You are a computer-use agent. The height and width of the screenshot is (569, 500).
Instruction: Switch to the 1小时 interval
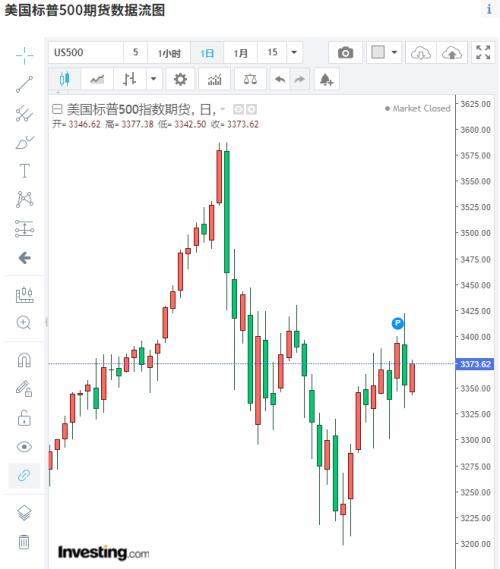click(x=169, y=53)
